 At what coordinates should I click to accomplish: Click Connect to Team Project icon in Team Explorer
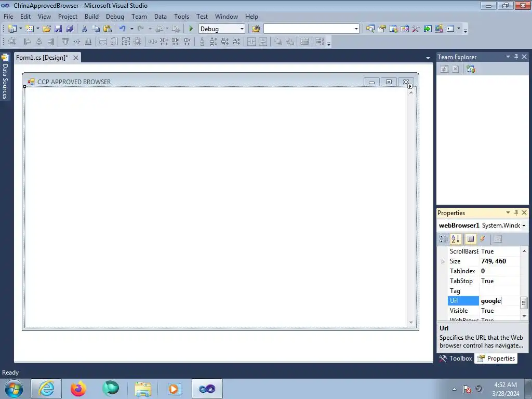coord(471,69)
